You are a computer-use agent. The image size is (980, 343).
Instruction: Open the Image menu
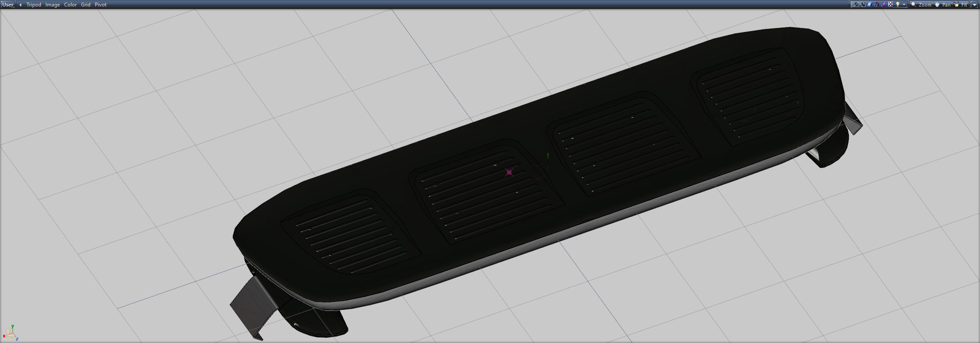coord(52,5)
